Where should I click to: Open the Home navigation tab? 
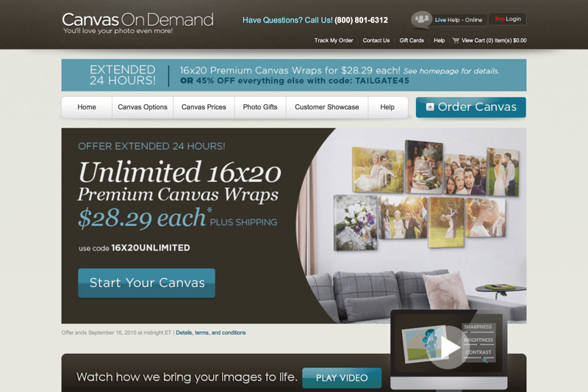(x=87, y=107)
